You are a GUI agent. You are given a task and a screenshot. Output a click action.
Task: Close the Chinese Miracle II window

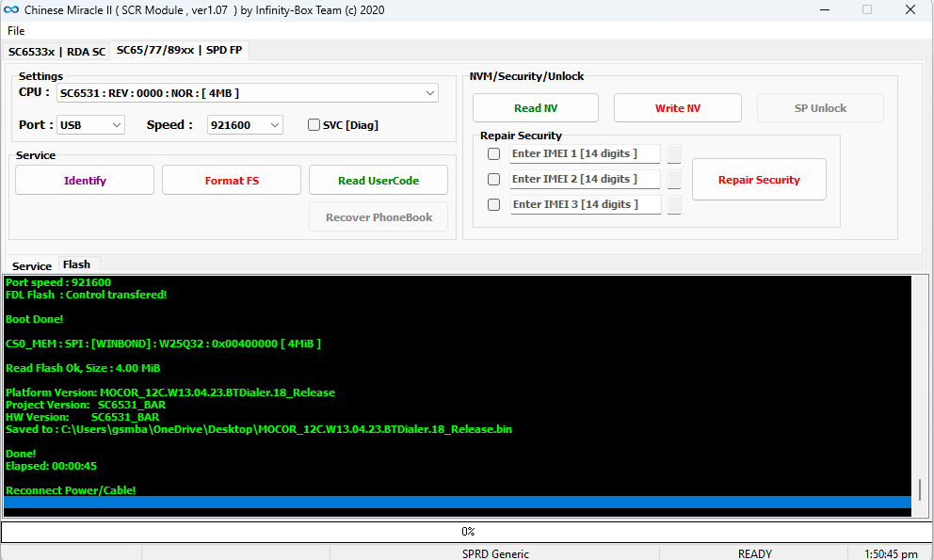click(910, 9)
